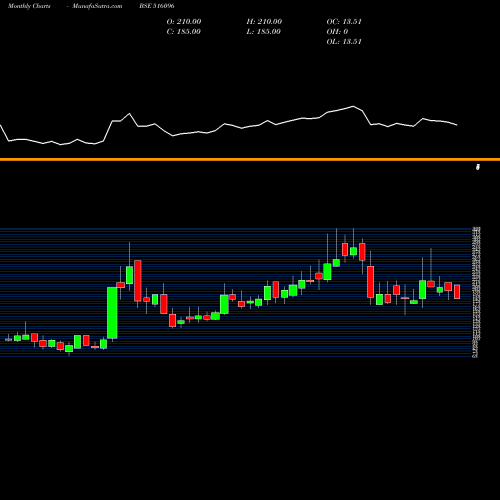
Task: Click the last red candlestick at the chart's right end
Action: coord(457,292)
